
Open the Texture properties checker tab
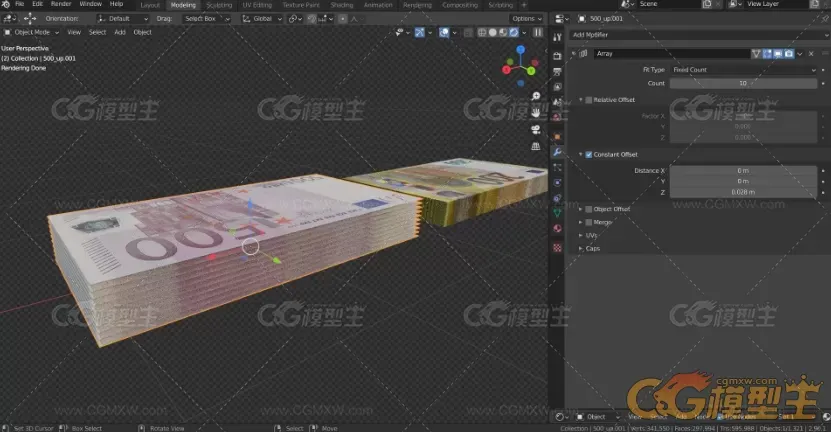(x=557, y=248)
